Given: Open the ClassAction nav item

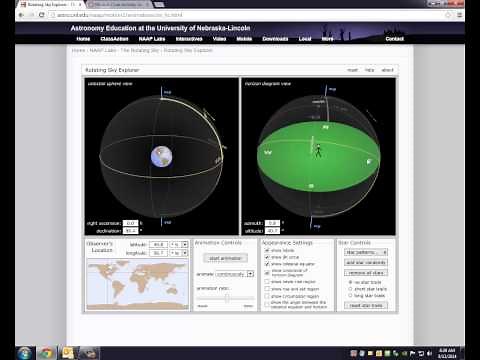Looking at the screenshot, I should pyautogui.click(x=114, y=39).
